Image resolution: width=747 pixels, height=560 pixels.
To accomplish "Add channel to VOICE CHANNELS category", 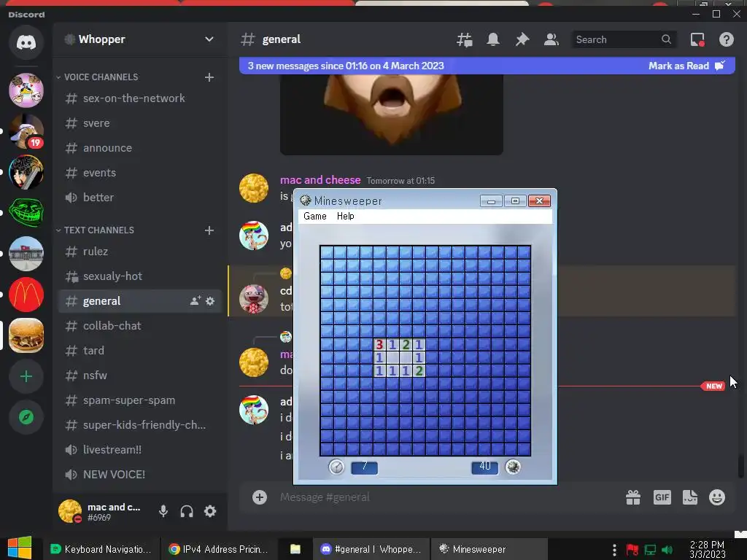I will 209,77.
